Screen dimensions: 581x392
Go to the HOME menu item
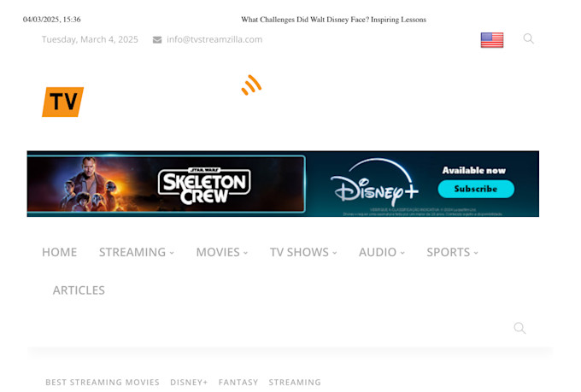59,252
